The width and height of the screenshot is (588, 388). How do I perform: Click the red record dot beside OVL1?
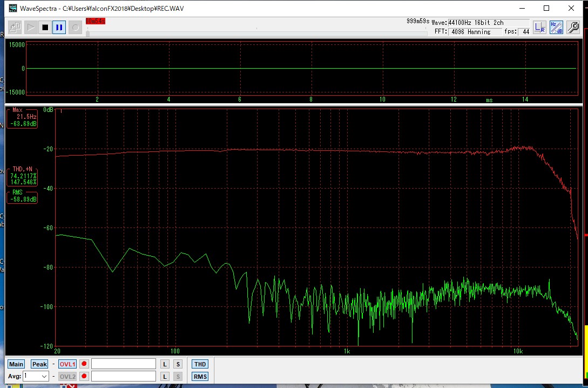[x=84, y=364]
